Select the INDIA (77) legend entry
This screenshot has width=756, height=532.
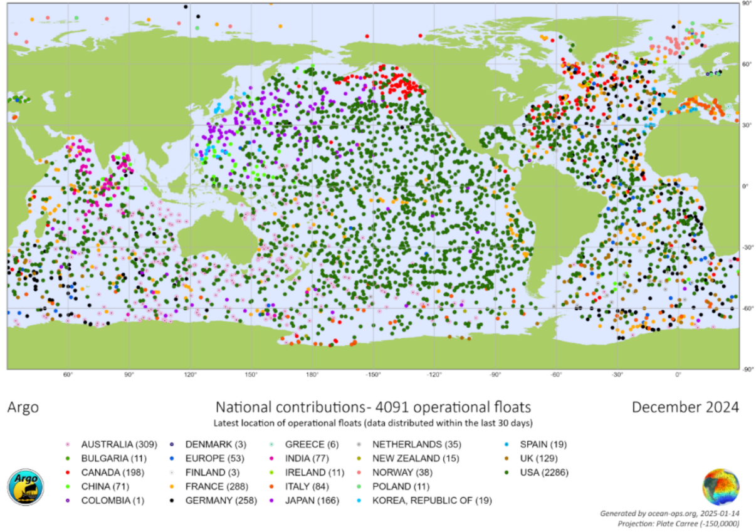pos(306,458)
